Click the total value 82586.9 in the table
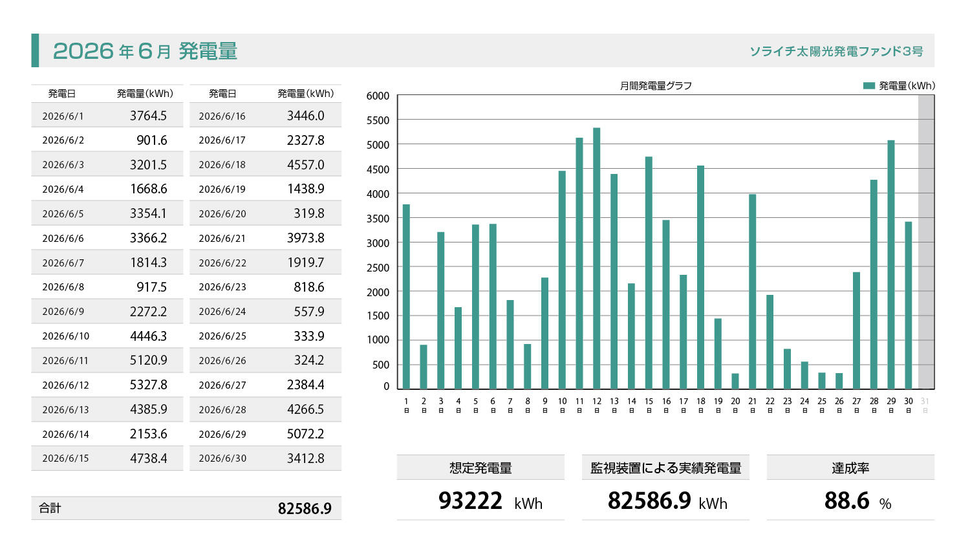The image size is (970, 560). 305,509
